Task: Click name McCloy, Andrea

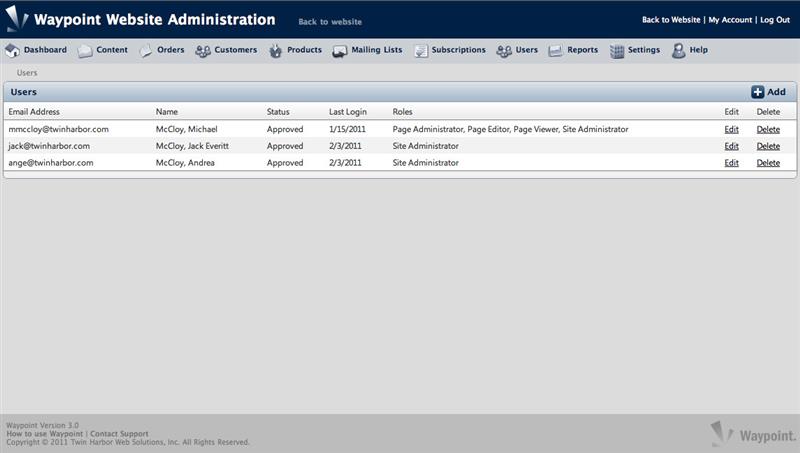Action: tap(185, 163)
